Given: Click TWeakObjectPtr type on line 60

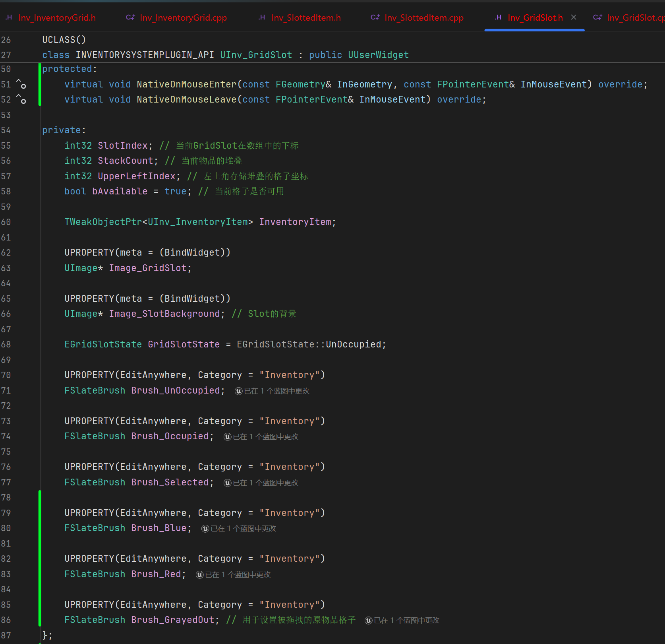Looking at the screenshot, I should click(x=103, y=222).
